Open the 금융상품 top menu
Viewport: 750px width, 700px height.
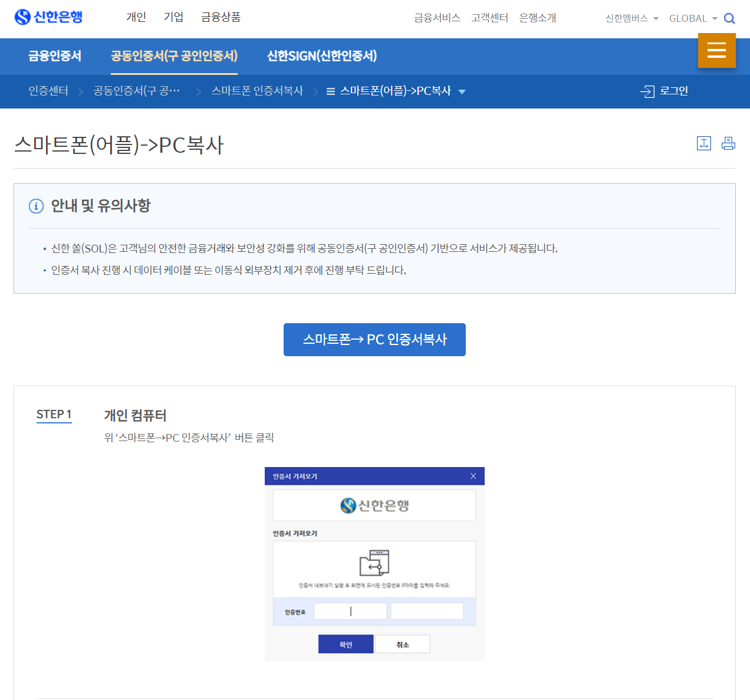click(221, 17)
